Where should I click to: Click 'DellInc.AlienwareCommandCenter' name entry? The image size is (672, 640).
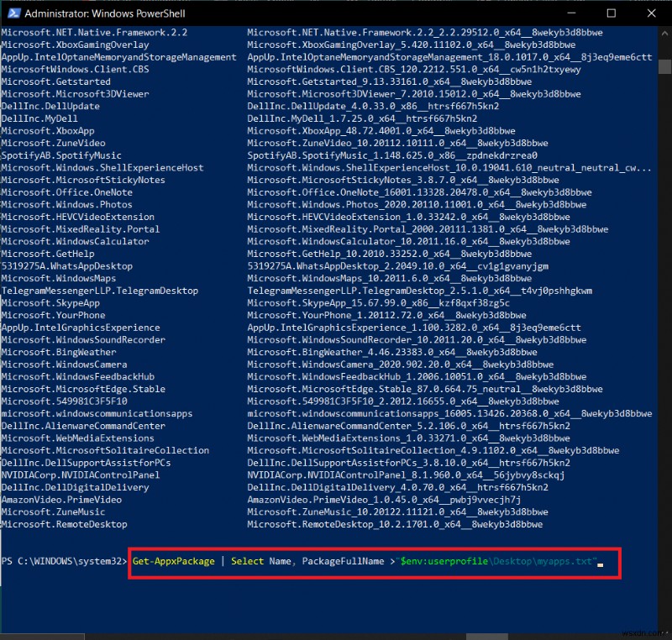83,426
